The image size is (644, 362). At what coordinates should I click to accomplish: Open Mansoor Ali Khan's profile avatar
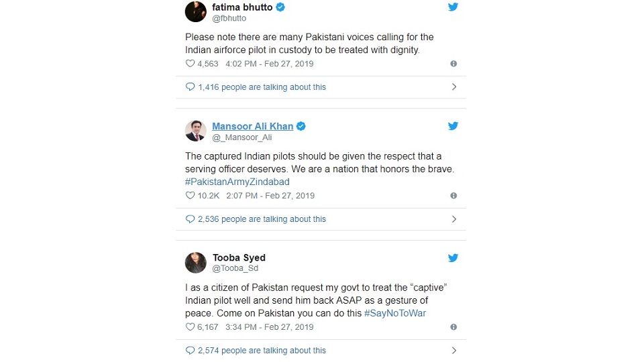[x=195, y=131]
